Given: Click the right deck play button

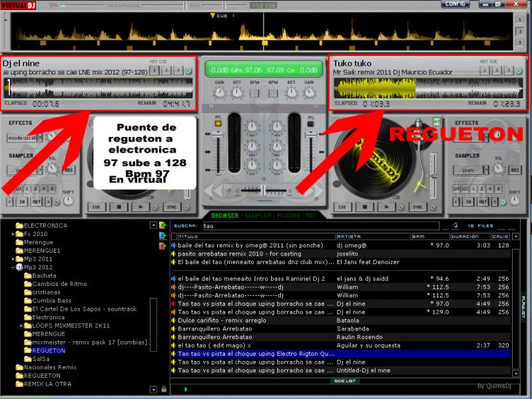Looking at the screenshot, I should (x=386, y=206).
